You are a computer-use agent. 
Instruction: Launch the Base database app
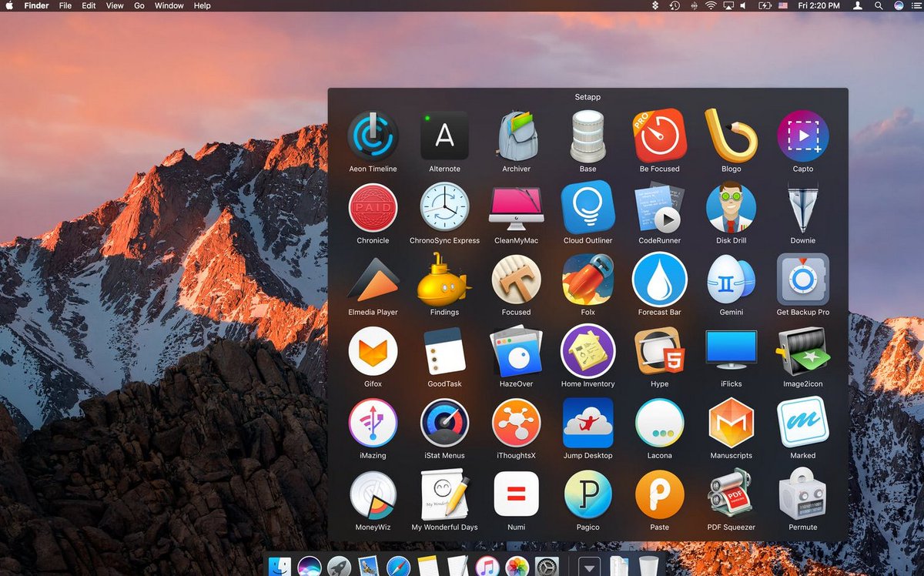[x=588, y=135]
